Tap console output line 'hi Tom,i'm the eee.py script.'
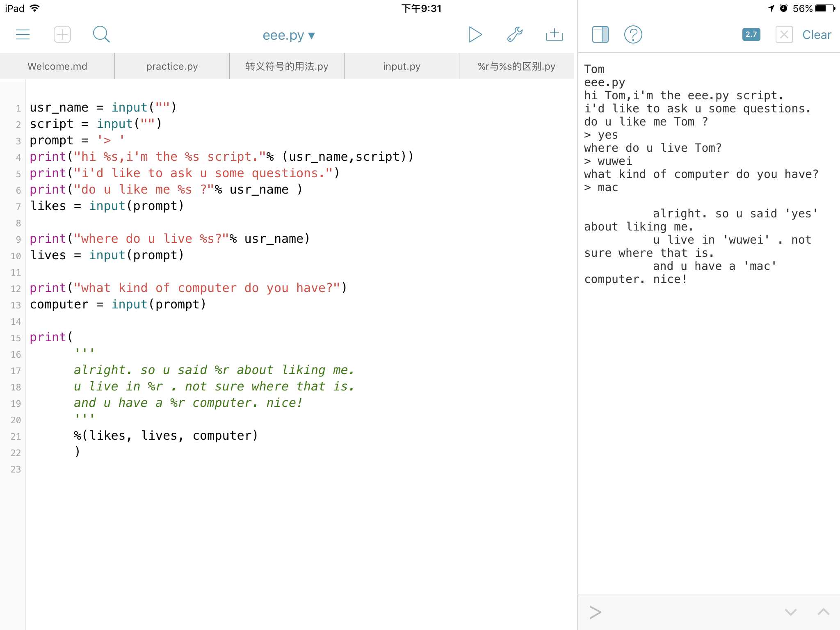The image size is (840, 630). pyautogui.click(x=684, y=96)
